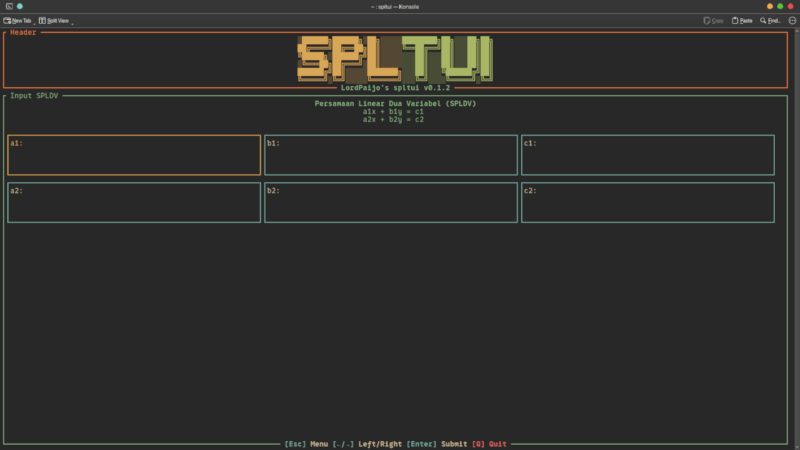Viewport: 800px width, 450px height.
Task: Click the Split View toolbar button
Action: (54, 20)
